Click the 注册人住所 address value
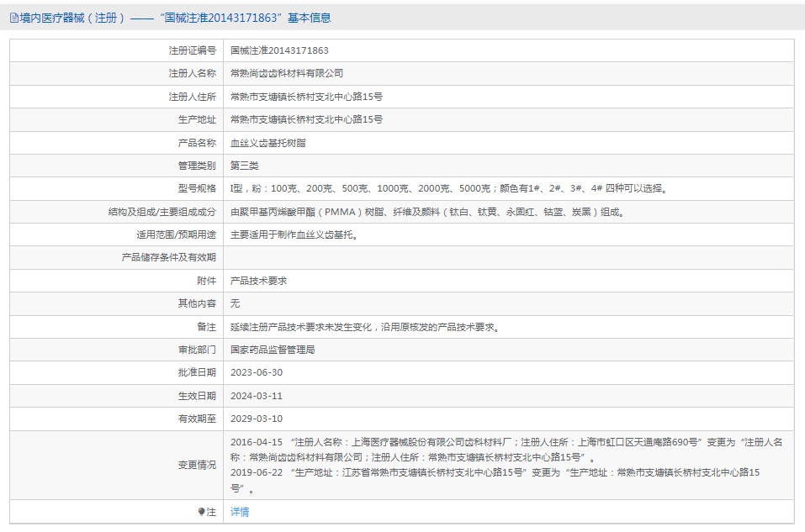The width and height of the screenshot is (805, 532). [306, 97]
